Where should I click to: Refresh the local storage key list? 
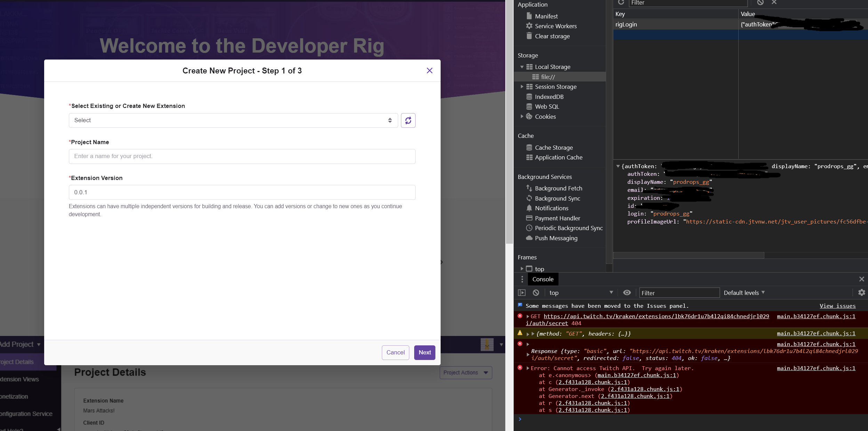pos(621,3)
